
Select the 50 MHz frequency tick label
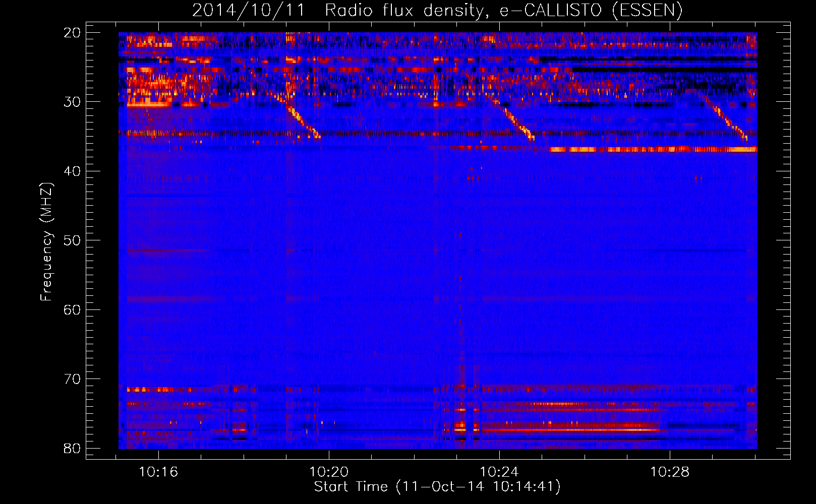72,240
